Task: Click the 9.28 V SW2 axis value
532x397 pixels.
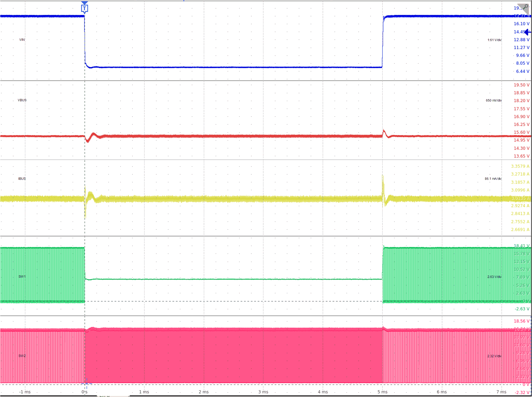Action: 523,353
